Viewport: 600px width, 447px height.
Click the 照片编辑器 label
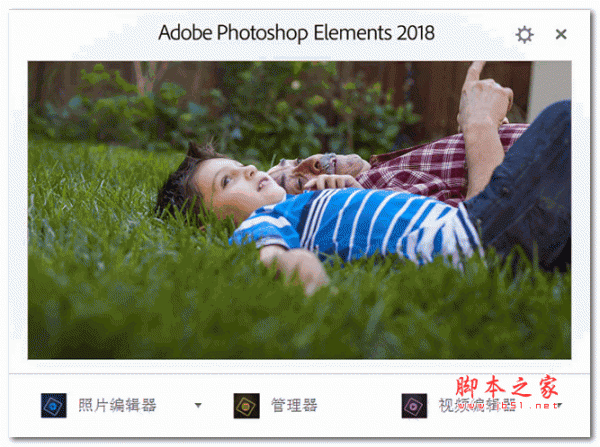click(x=117, y=405)
